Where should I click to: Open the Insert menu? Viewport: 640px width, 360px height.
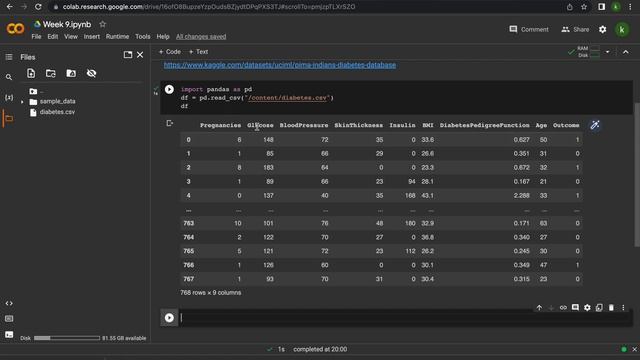point(92,37)
